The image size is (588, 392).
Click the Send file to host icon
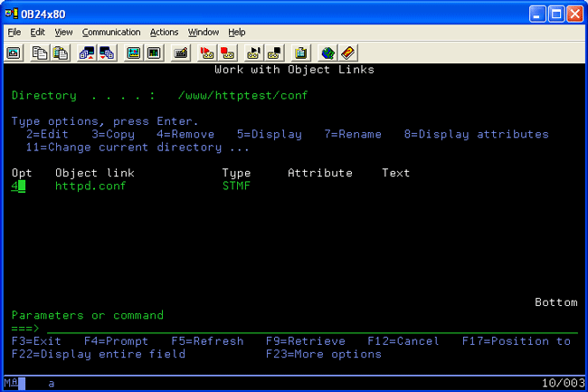tap(87, 53)
